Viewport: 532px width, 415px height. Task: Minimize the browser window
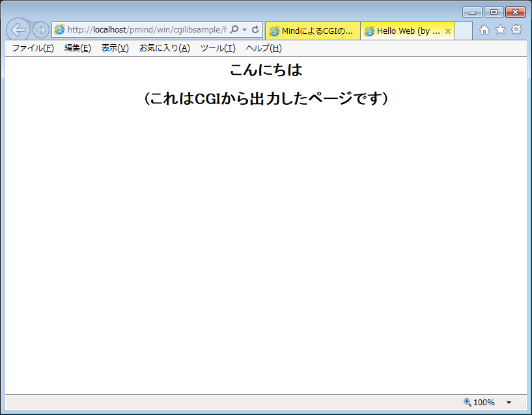point(472,12)
